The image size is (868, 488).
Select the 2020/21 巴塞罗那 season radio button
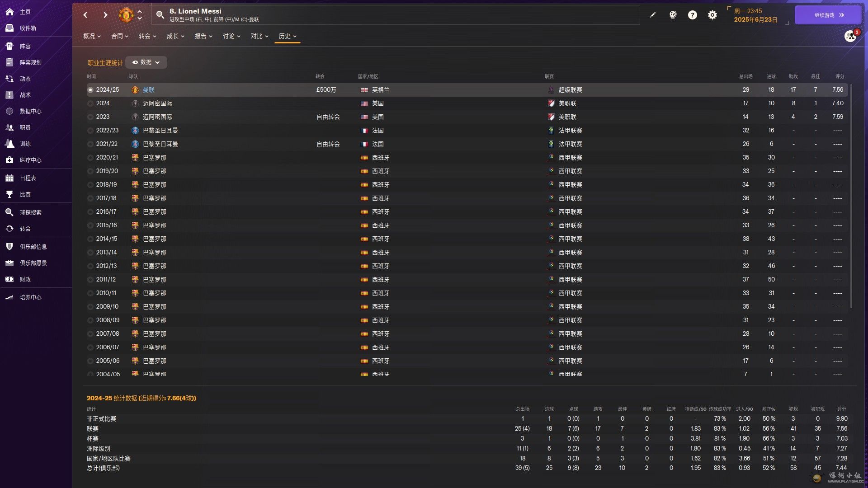pyautogui.click(x=90, y=158)
